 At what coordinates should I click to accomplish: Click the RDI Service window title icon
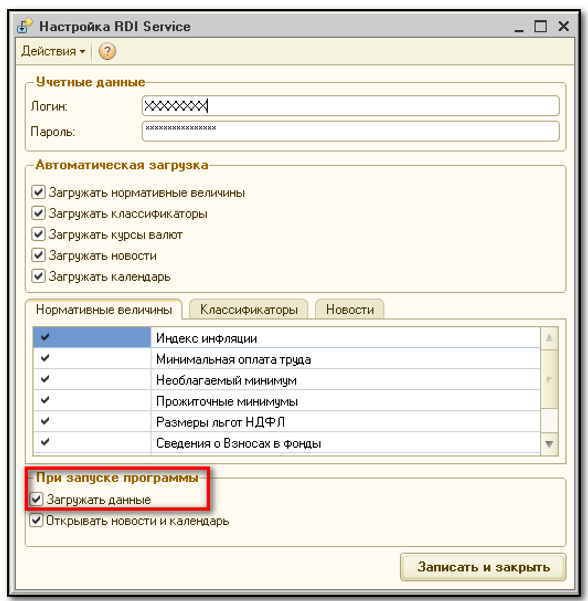coord(25,26)
